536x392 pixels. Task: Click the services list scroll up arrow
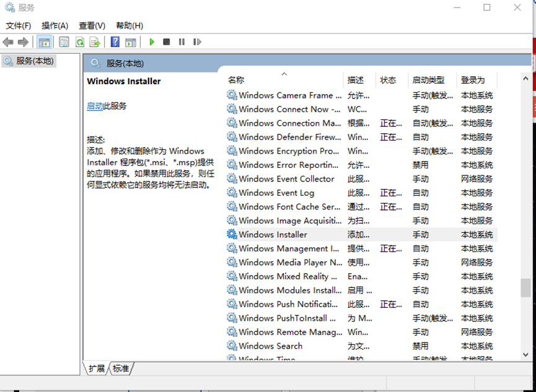(x=525, y=79)
